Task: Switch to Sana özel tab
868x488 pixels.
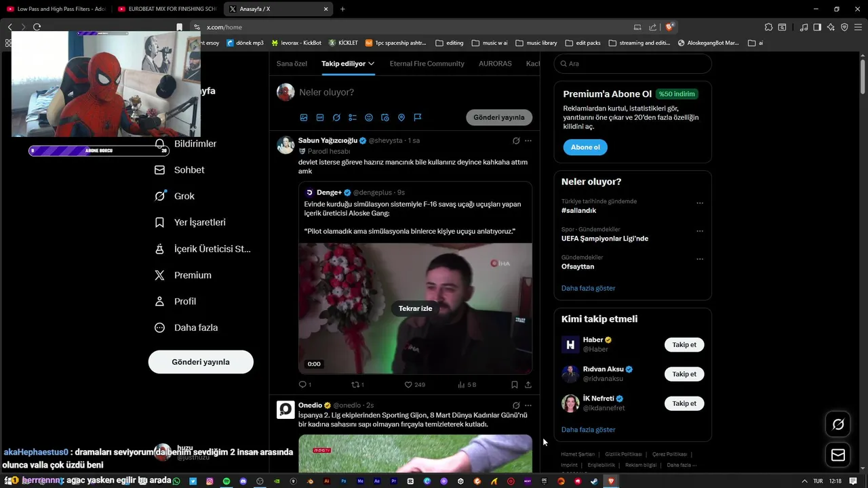Action: click(292, 64)
